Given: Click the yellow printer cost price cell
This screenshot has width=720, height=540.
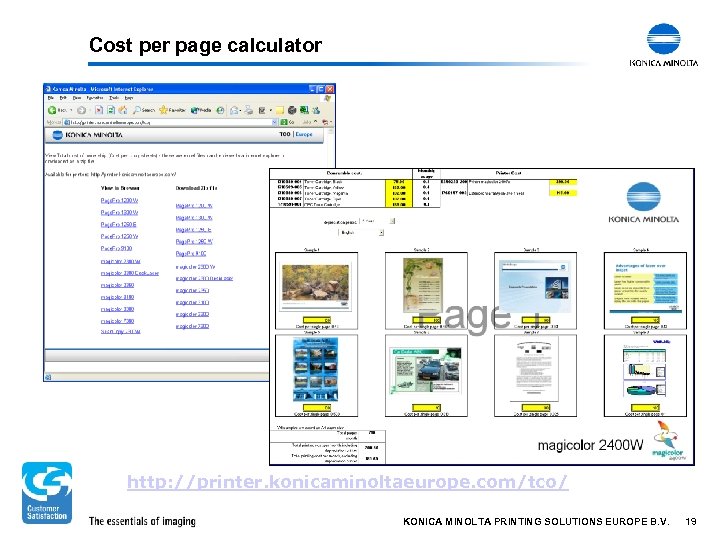Looking at the screenshot, I should (562, 182).
